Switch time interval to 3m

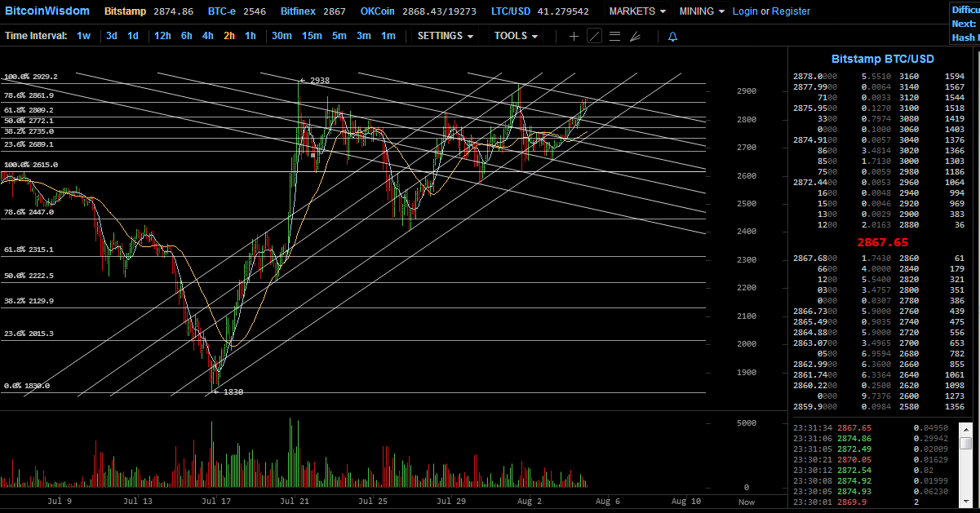pos(363,36)
